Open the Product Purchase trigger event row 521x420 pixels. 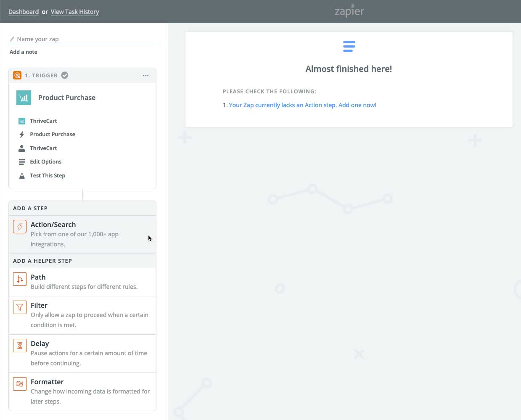point(82,134)
